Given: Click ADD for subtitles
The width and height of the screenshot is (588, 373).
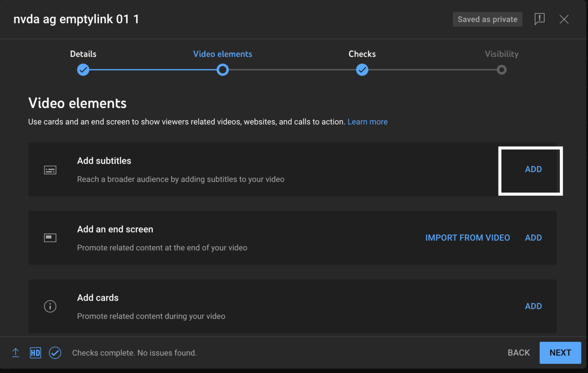Looking at the screenshot, I should tap(533, 169).
